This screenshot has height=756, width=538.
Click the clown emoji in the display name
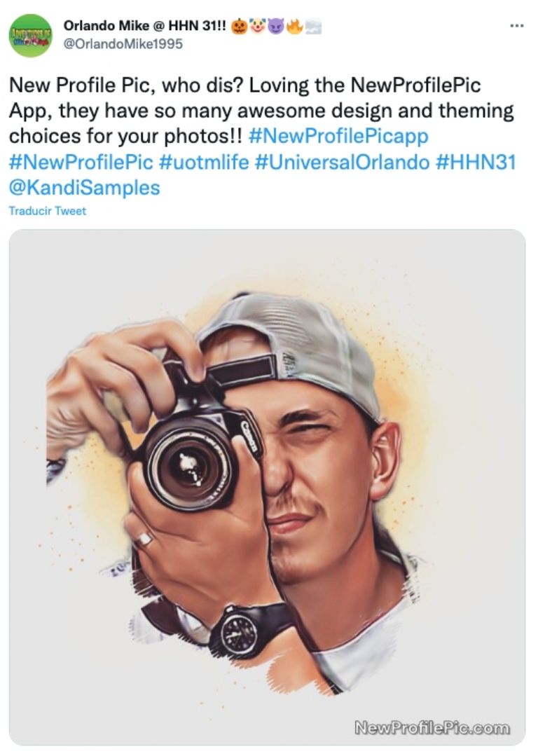click(257, 27)
